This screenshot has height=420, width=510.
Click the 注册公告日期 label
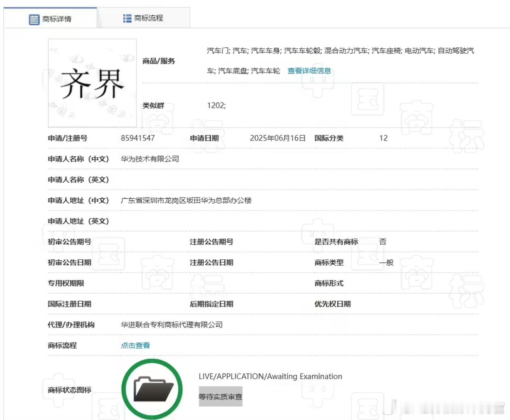(211, 262)
